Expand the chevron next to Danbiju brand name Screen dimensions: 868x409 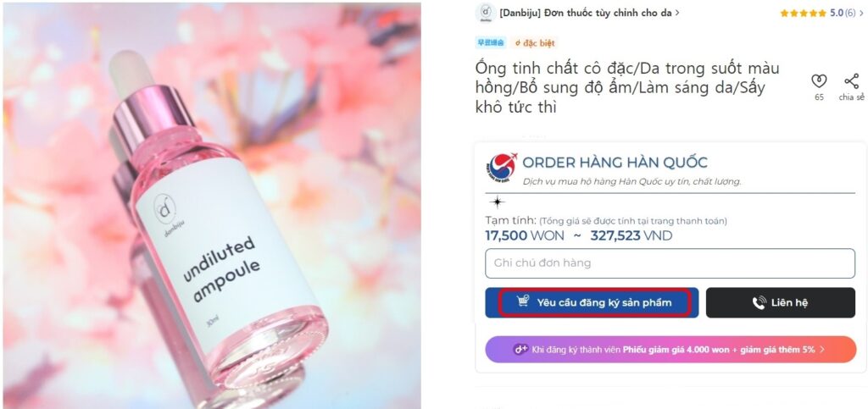pos(677,13)
